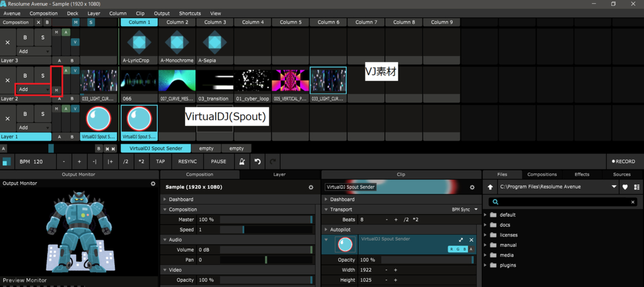Image resolution: width=644 pixels, height=287 pixels.
Task: Open the Add dropdown on Layer 3
Action: (34, 51)
